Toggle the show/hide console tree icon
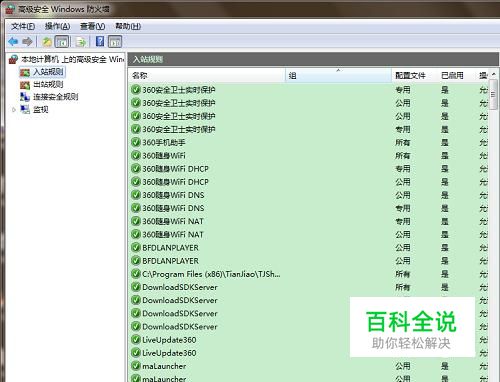Screen dimensions: 500x382 coord(62,42)
